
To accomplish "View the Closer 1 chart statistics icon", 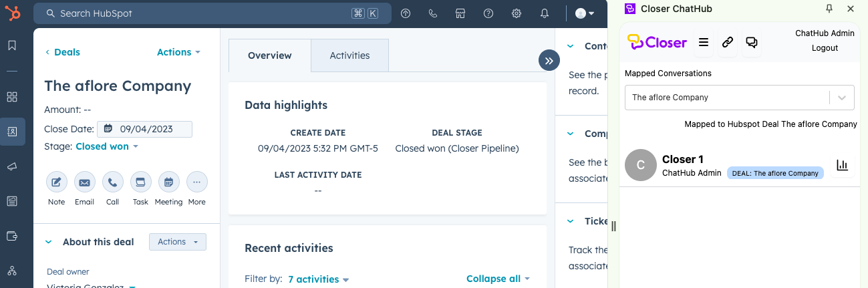I will (842, 165).
